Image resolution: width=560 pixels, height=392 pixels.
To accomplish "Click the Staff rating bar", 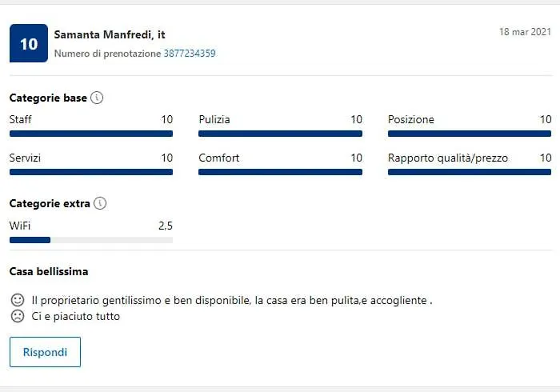I will [x=91, y=134].
